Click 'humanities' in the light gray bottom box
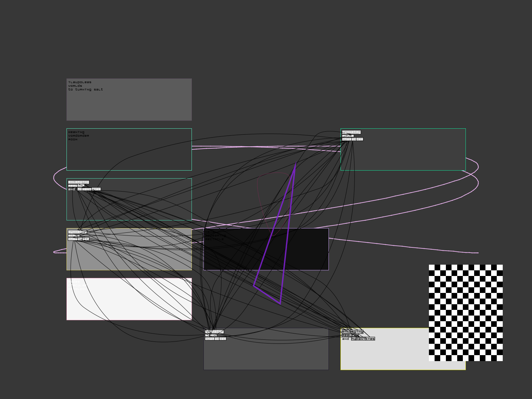Viewport: 532px width, 399px height. (x=363, y=339)
